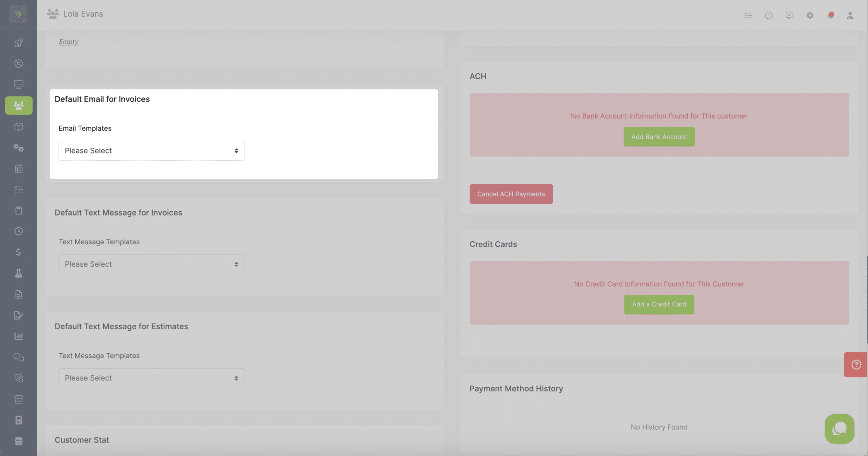868x456 pixels.
Task: Open the signed document pen icon in the sidebar
Action: click(19, 315)
